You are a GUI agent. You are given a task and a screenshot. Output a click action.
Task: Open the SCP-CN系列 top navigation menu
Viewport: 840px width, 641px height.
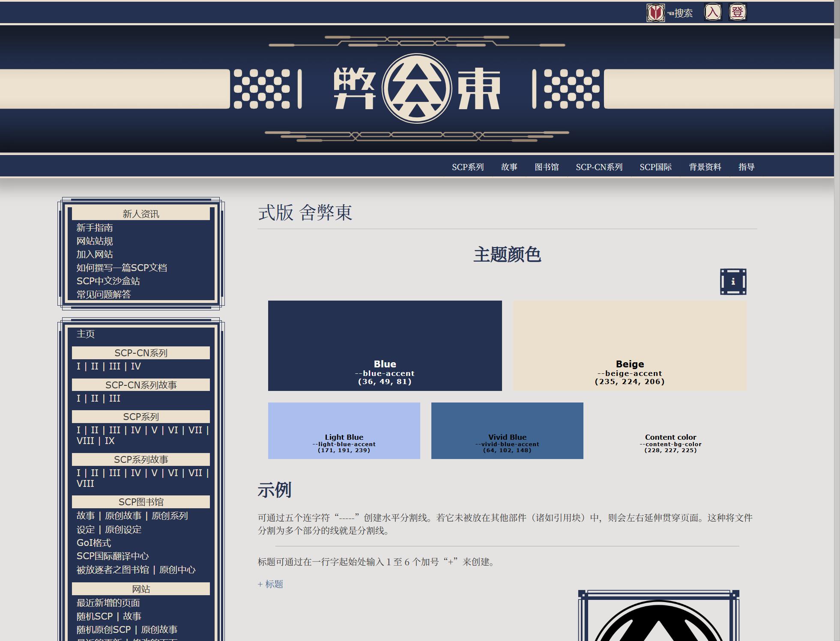click(599, 167)
